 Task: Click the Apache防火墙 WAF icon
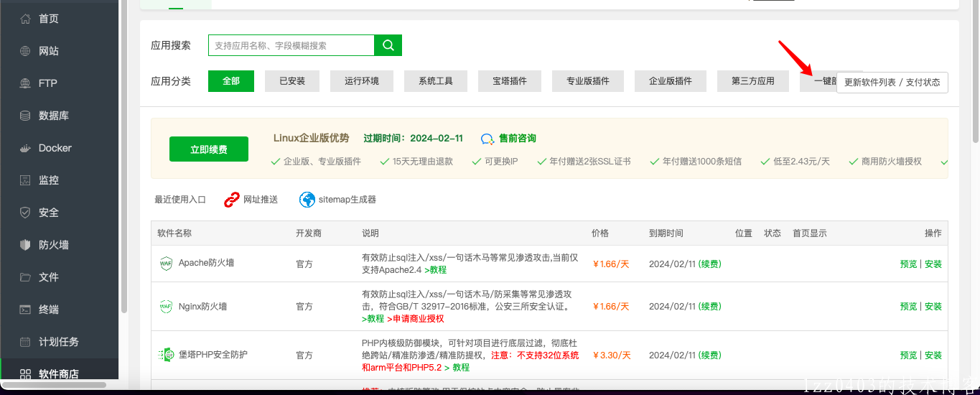tap(166, 264)
